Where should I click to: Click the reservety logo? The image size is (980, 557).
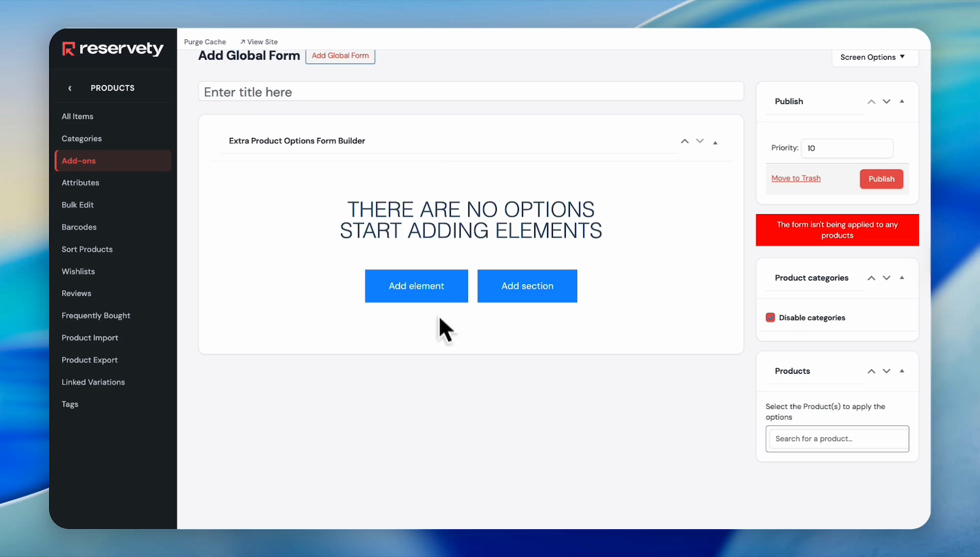[x=112, y=48]
